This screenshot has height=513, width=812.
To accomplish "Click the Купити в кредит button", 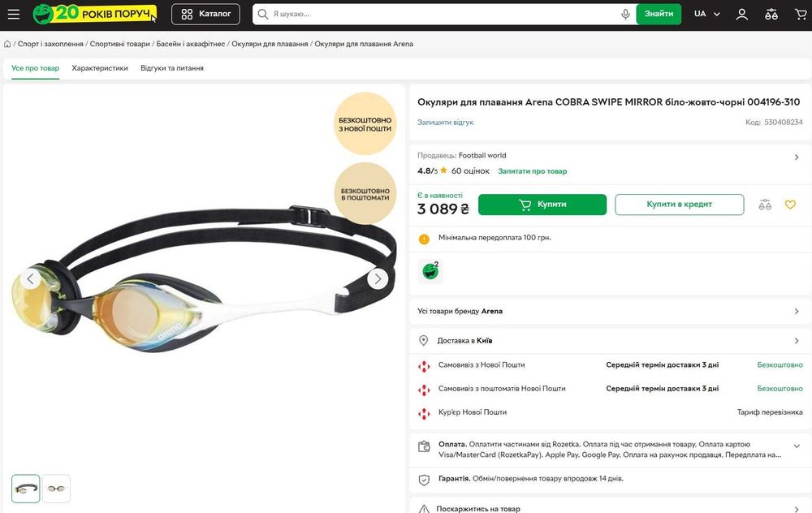I will 679,205.
